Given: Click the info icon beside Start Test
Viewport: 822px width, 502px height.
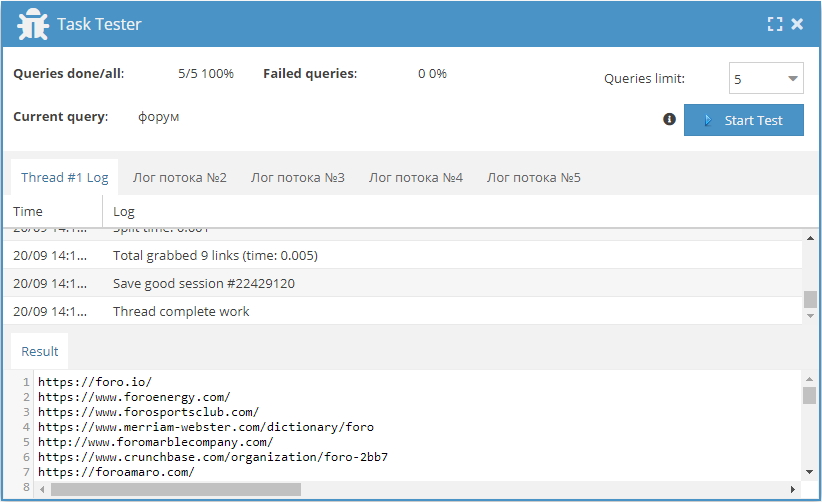Looking at the screenshot, I should [x=670, y=119].
